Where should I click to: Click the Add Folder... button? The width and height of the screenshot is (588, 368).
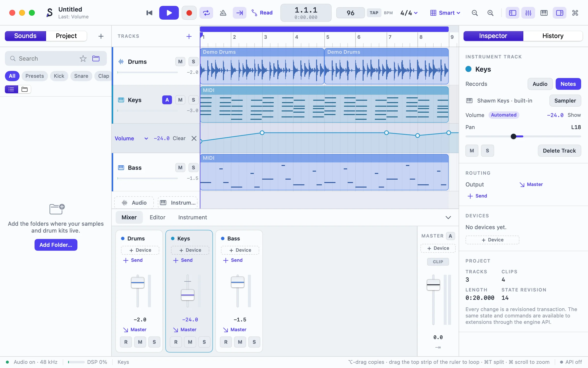56,245
